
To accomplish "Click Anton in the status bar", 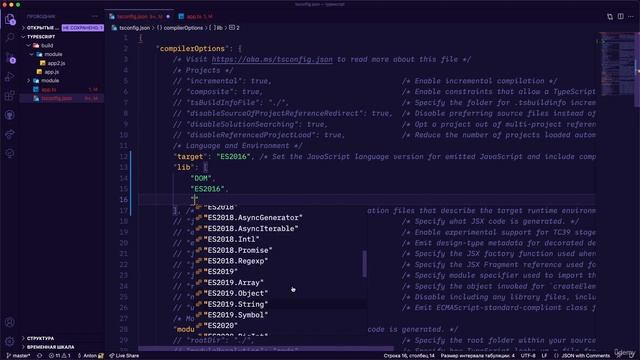I will [90, 356].
